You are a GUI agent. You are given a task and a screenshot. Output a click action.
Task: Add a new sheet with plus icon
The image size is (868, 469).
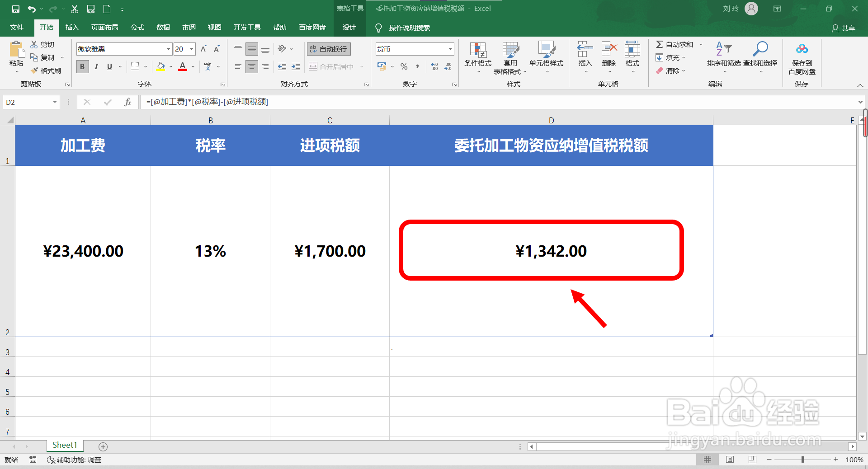103,447
